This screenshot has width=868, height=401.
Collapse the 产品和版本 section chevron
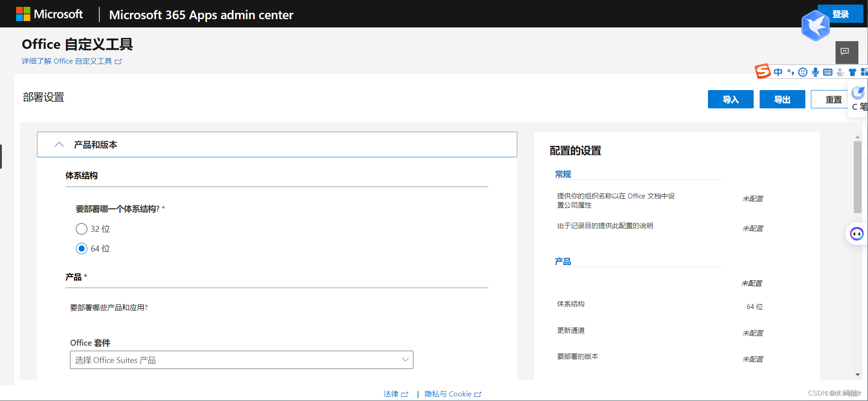(x=59, y=144)
